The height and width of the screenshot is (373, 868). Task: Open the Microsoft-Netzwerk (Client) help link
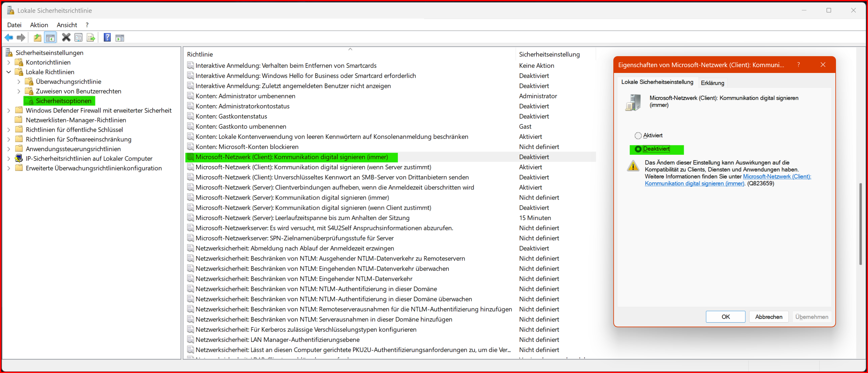click(776, 176)
